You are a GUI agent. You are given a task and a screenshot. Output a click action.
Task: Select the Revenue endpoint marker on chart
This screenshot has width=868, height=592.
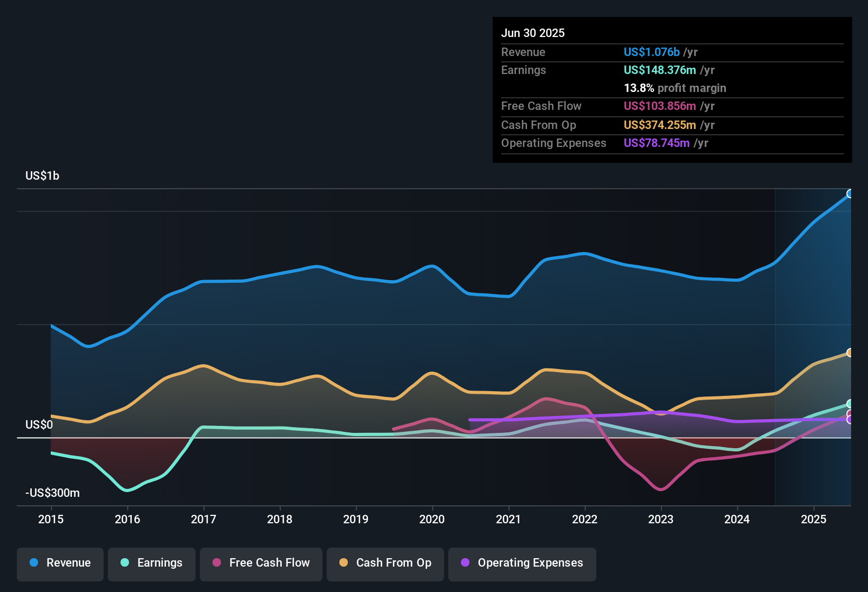coord(849,195)
